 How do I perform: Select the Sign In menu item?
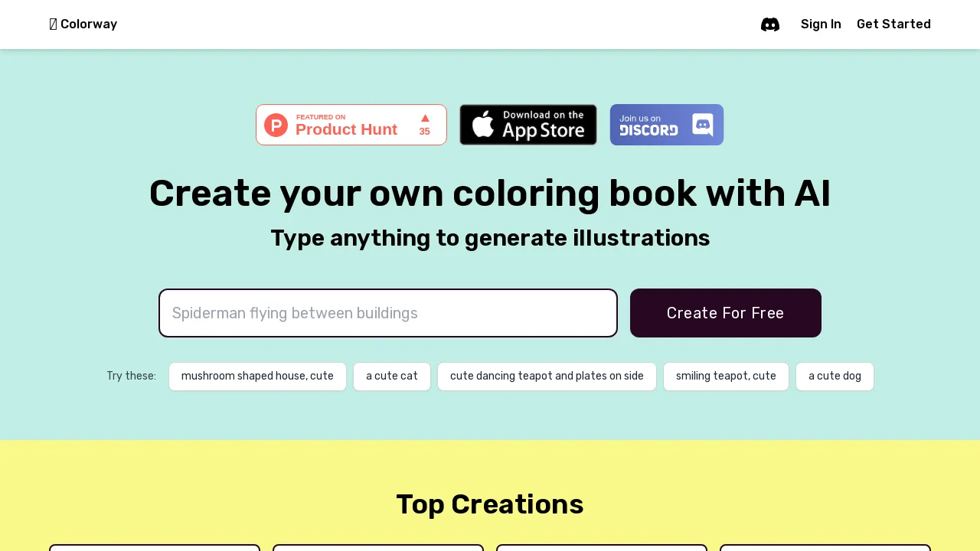821,24
